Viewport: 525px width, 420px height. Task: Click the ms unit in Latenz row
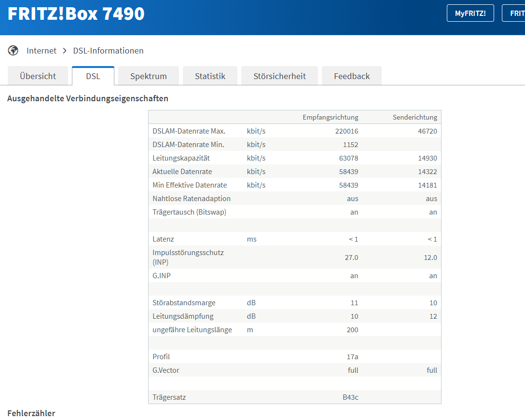pyautogui.click(x=251, y=239)
